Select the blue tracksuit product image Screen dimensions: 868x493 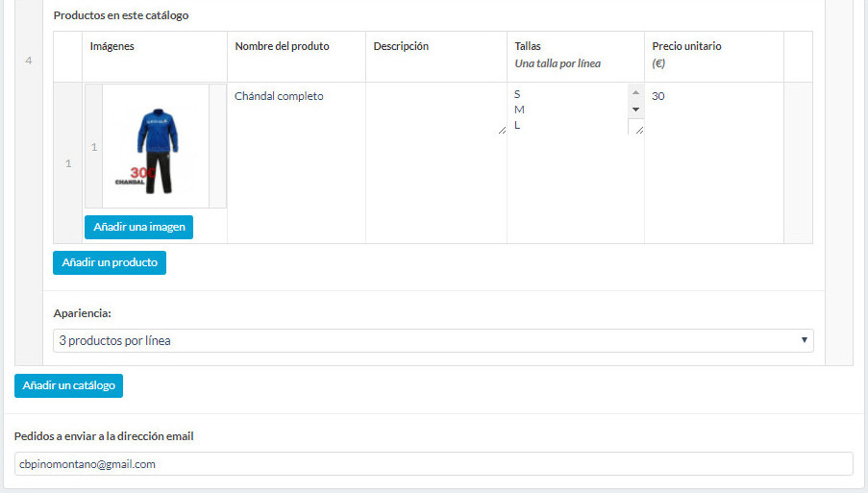click(x=156, y=147)
